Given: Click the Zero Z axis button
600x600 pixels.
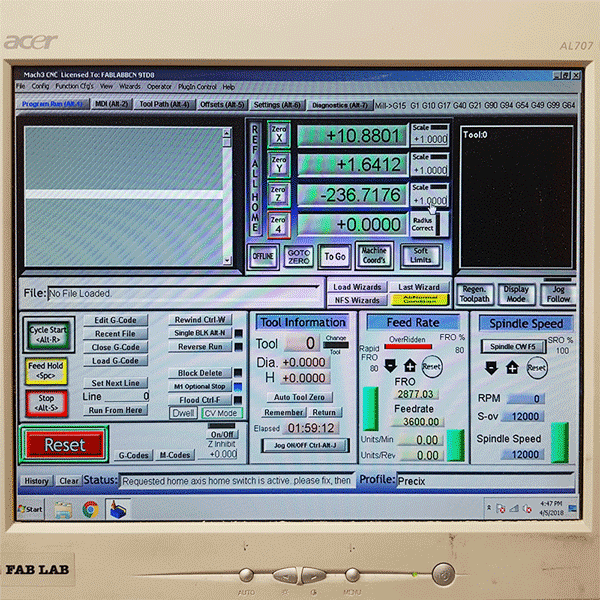Looking at the screenshot, I should [279, 194].
